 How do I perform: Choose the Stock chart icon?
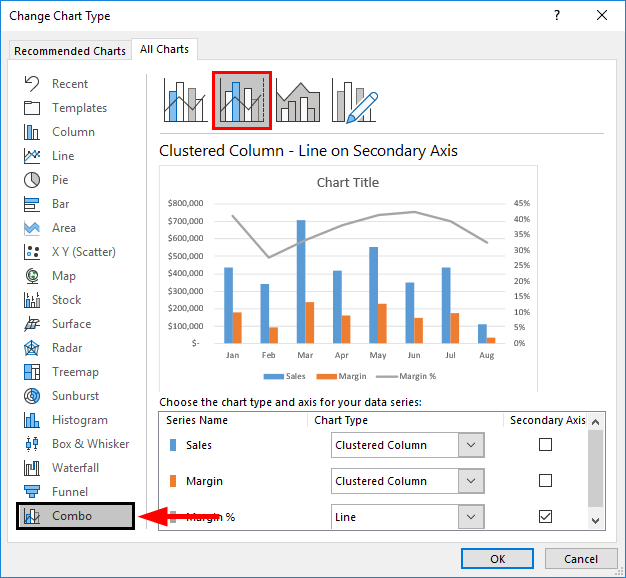pyautogui.click(x=32, y=300)
